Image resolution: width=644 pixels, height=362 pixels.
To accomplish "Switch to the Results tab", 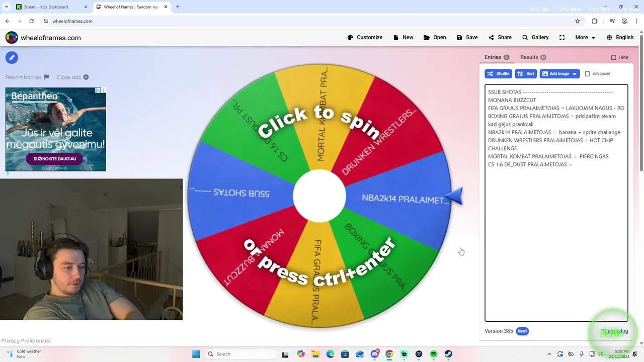I will click(533, 57).
